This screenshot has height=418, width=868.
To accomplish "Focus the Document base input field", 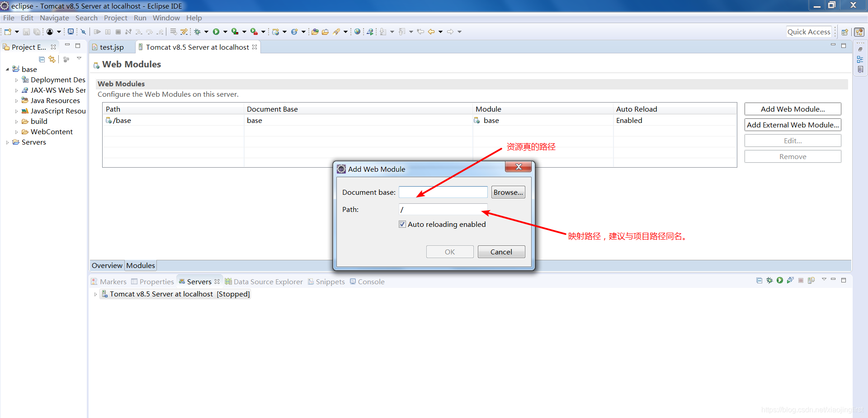I will coord(443,192).
